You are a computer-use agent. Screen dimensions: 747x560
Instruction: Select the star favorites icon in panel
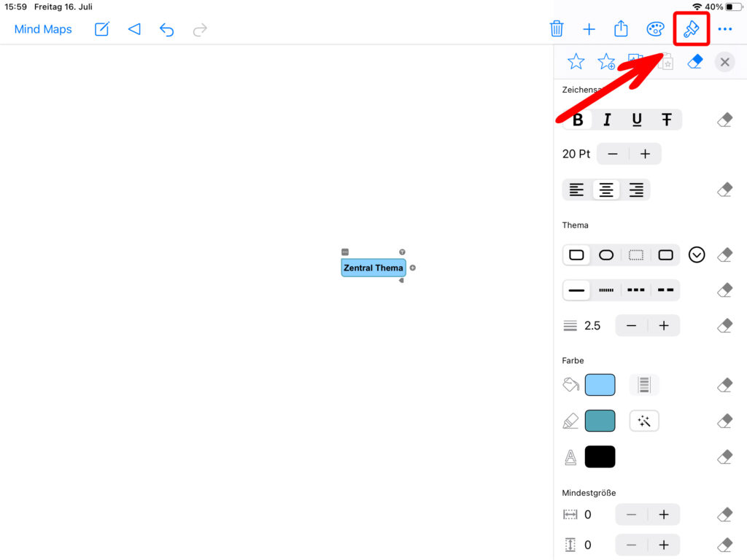click(576, 62)
